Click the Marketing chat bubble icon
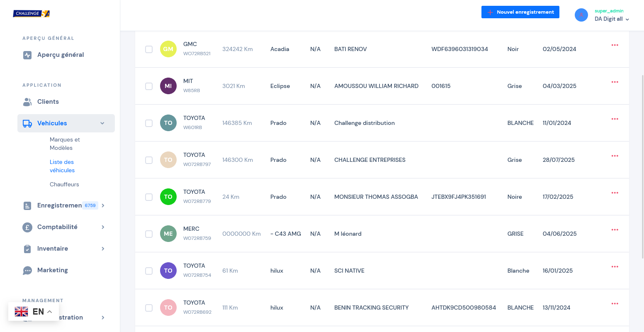 click(27, 271)
